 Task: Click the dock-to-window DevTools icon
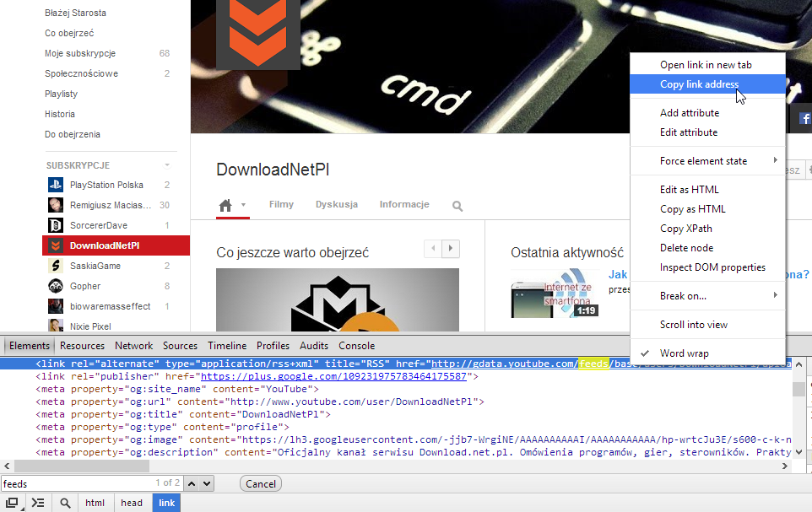coord(13,503)
